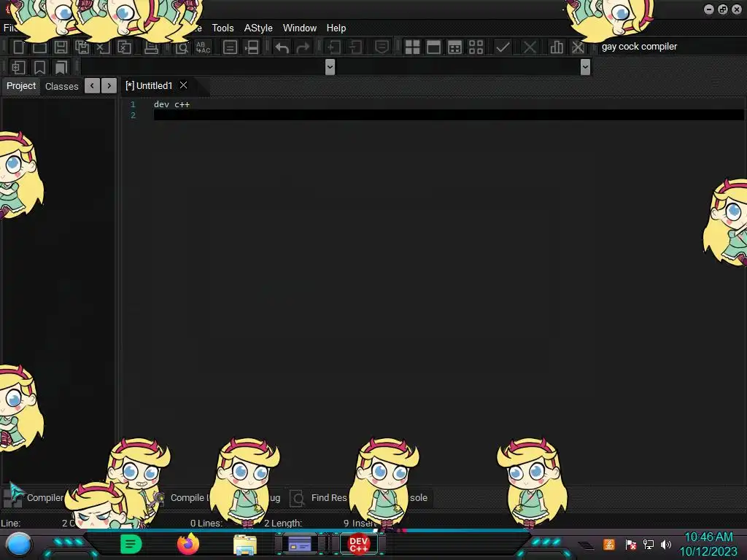Open the Window menu
This screenshot has height=560, width=747.
(x=300, y=28)
